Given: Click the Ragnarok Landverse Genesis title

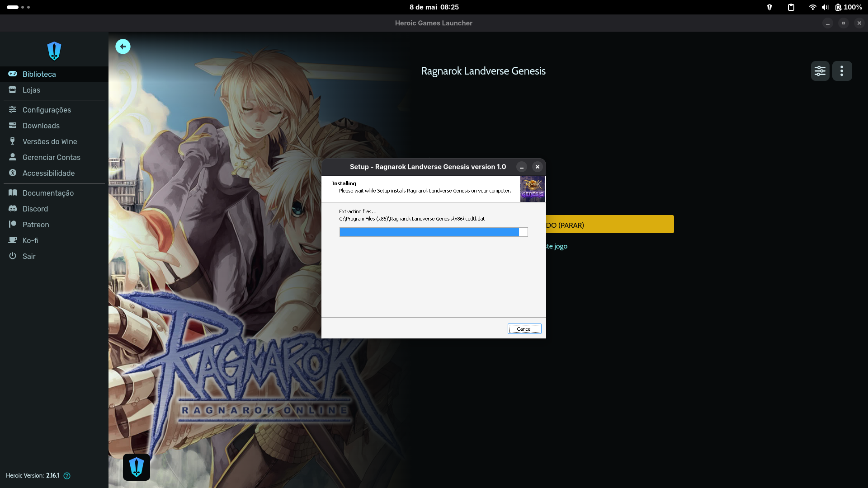Looking at the screenshot, I should 483,71.
